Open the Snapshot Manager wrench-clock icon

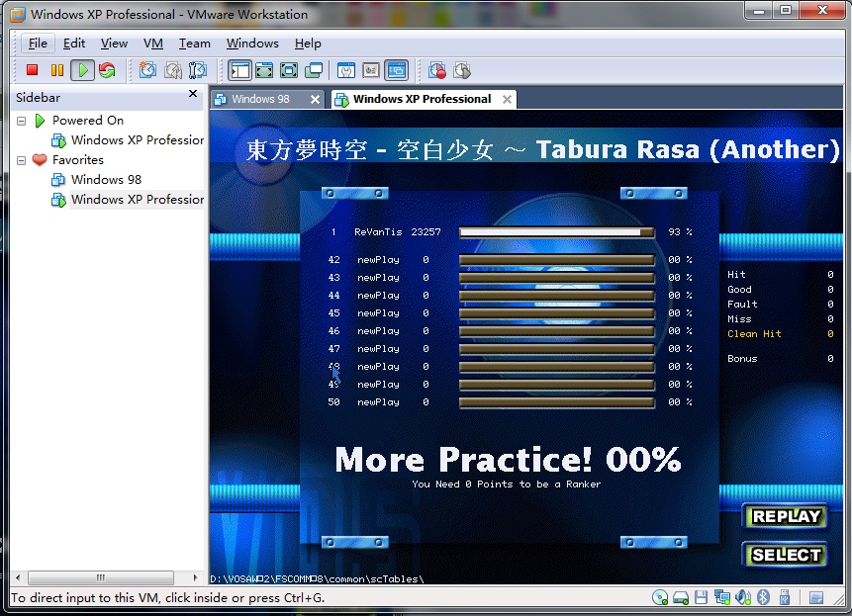point(198,70)
